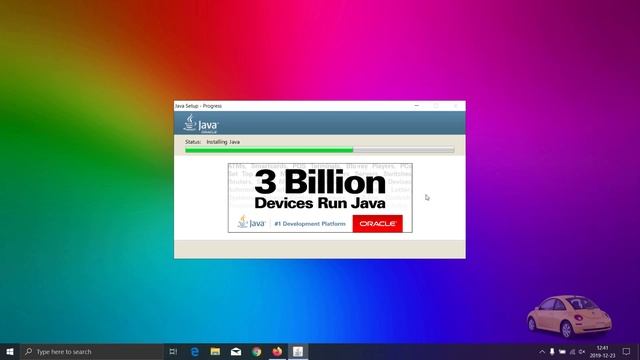Viewport: 640px width, 360px height.
Task: Click the Java logo in the setup header
Action: point(201,124)
